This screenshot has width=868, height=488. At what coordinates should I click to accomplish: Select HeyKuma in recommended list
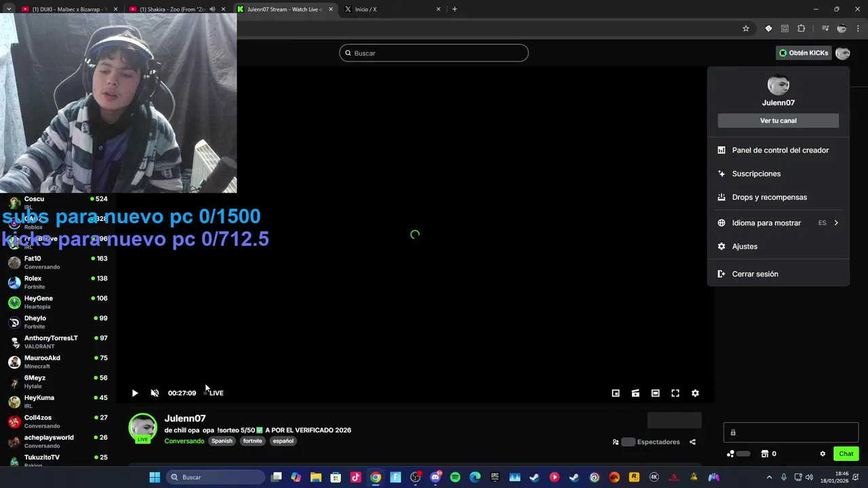(58, 402)
